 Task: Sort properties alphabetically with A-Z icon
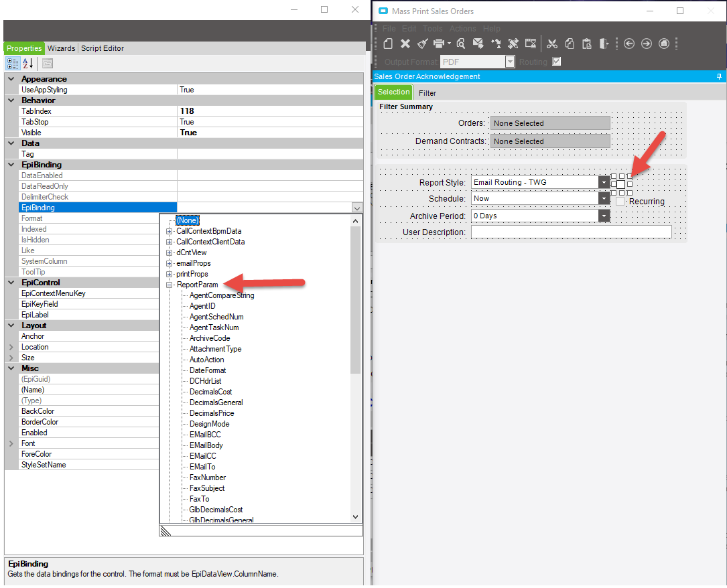point(28,64)
